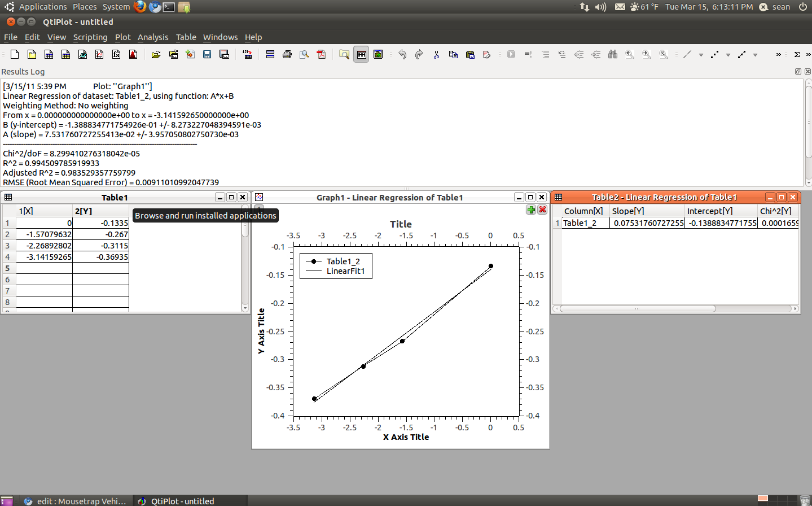Open the Scripting menu

click(x=90, y=37)
